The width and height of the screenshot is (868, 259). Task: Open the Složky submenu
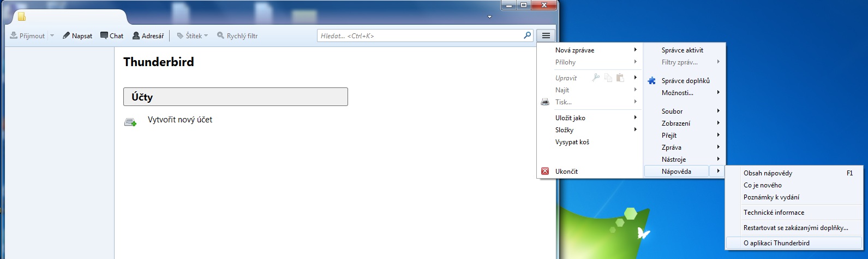(589, 129)
